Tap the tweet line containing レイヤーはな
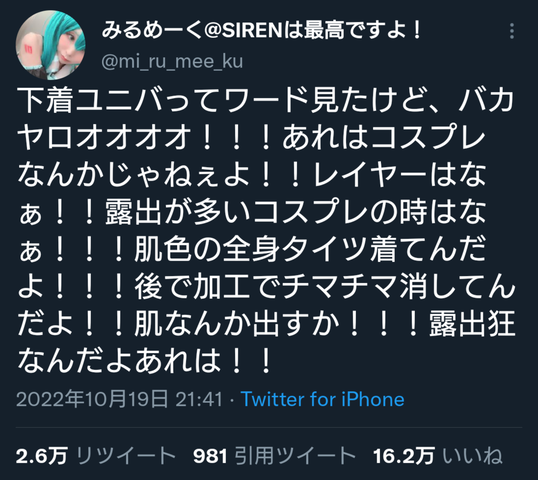This screenshot has height=480, width=538. pyautogui.click(x=252, y=175)
